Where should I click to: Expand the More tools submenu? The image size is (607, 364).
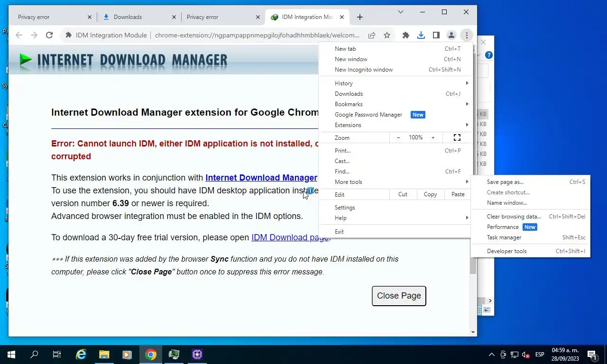coord(396,182)
